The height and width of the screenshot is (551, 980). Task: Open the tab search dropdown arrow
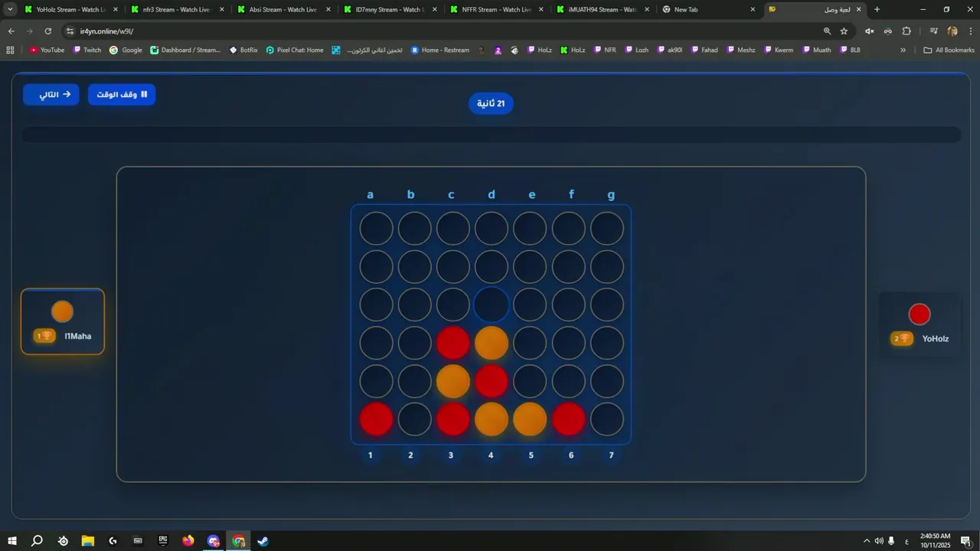click(x=10, y=9)
